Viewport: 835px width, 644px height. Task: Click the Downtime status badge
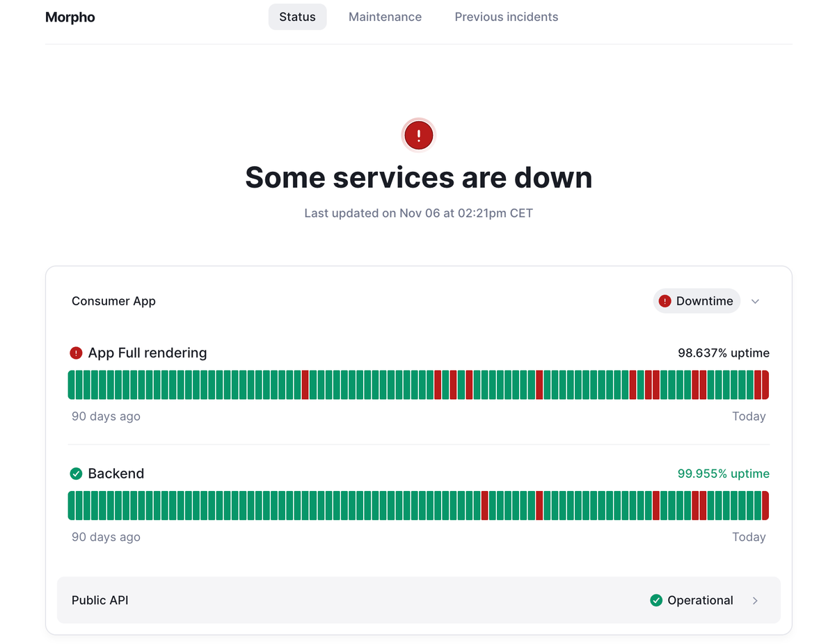[697, 301]
